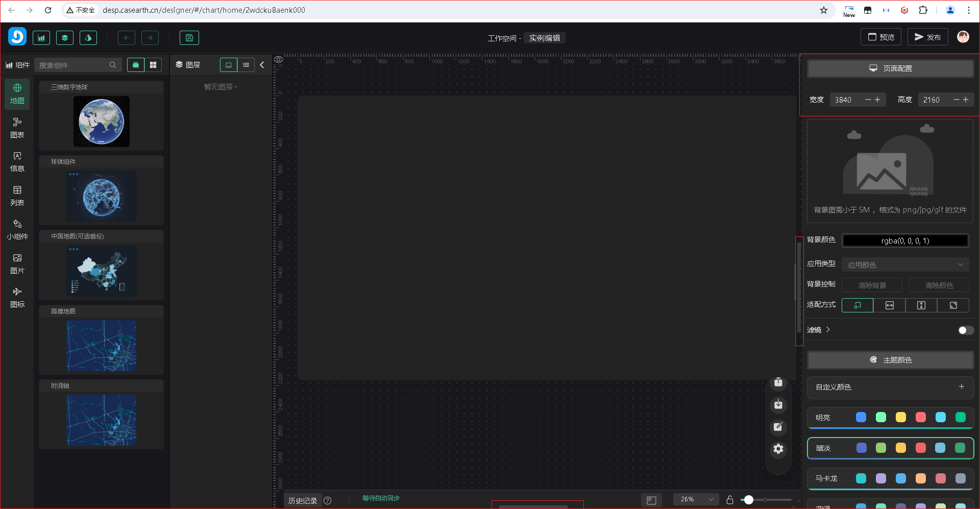Click the history record help icon

click(x=328, y=501)
